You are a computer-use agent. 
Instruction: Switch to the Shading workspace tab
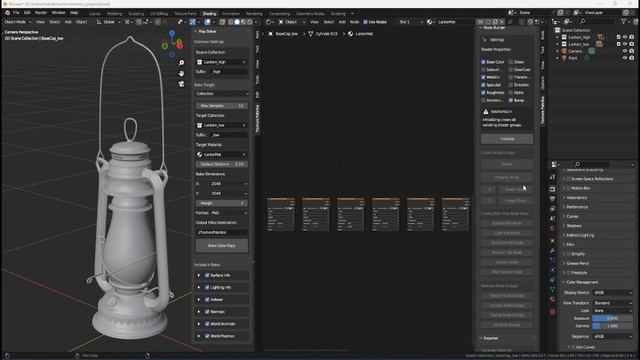(209, 13)
